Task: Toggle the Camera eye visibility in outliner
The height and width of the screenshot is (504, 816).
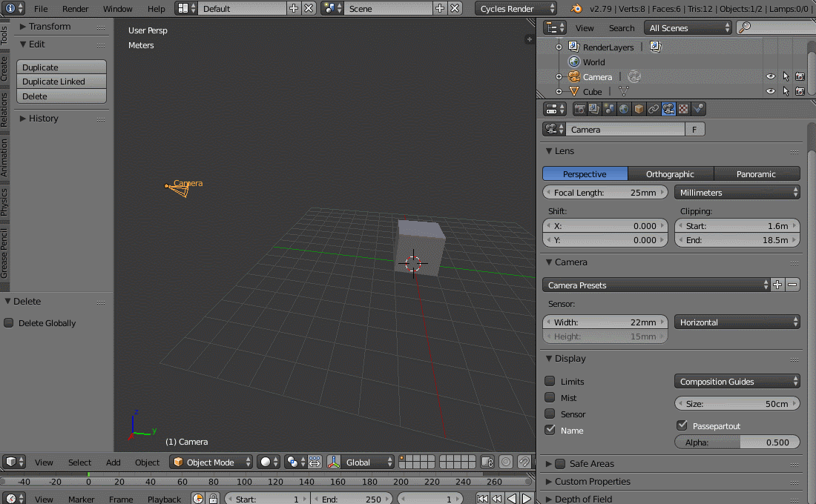Action: (770, 76)
